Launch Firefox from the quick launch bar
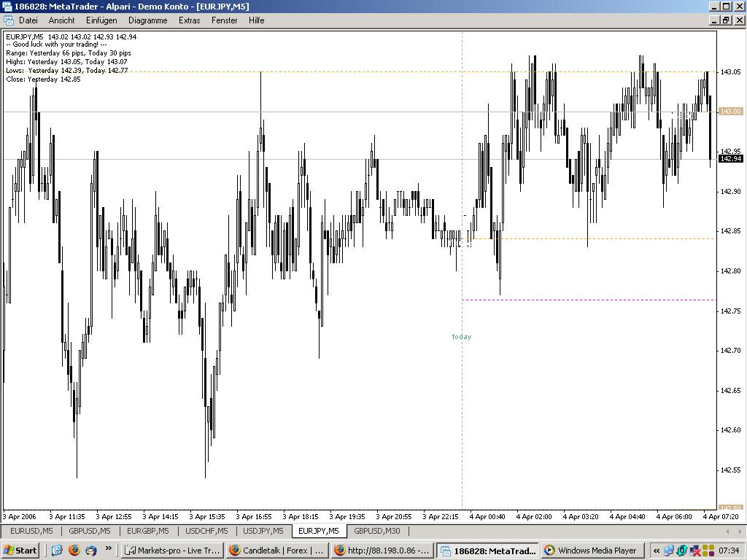747x560 pixels. (x=74, y=551)
